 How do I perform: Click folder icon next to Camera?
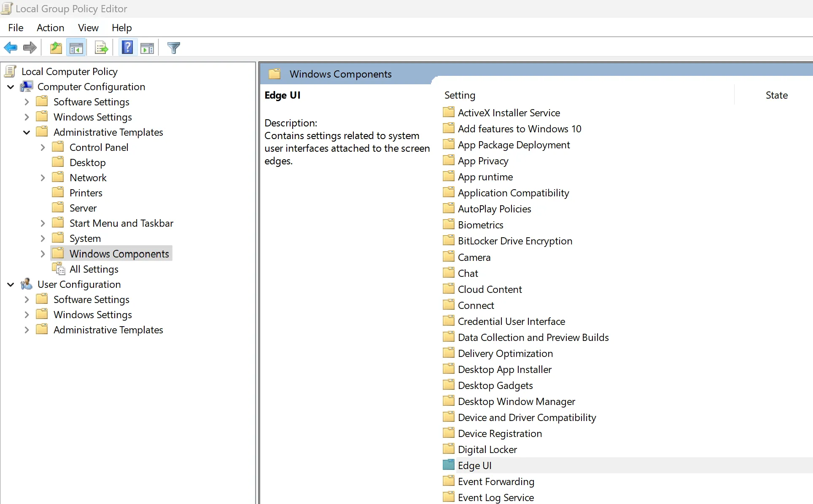coord(449,257)
